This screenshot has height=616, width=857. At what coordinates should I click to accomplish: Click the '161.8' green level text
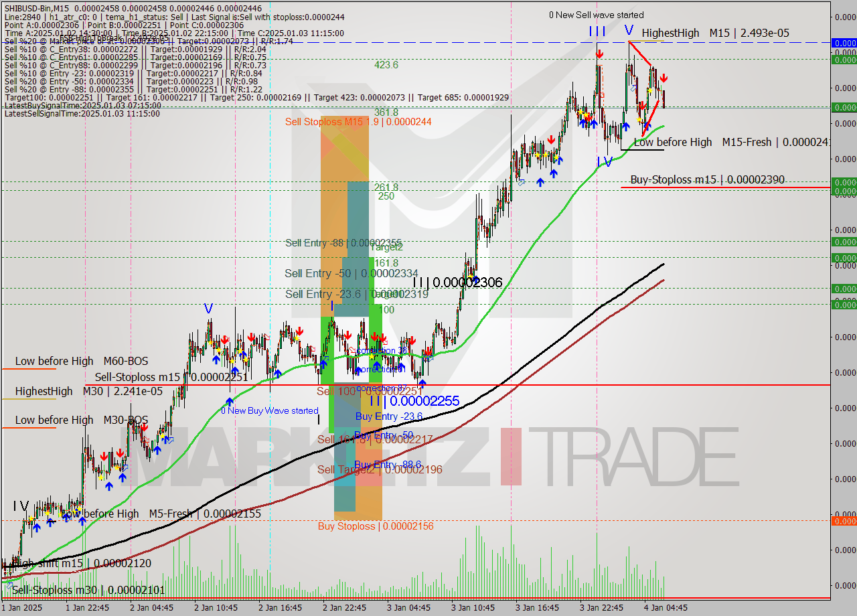[386, 263]
